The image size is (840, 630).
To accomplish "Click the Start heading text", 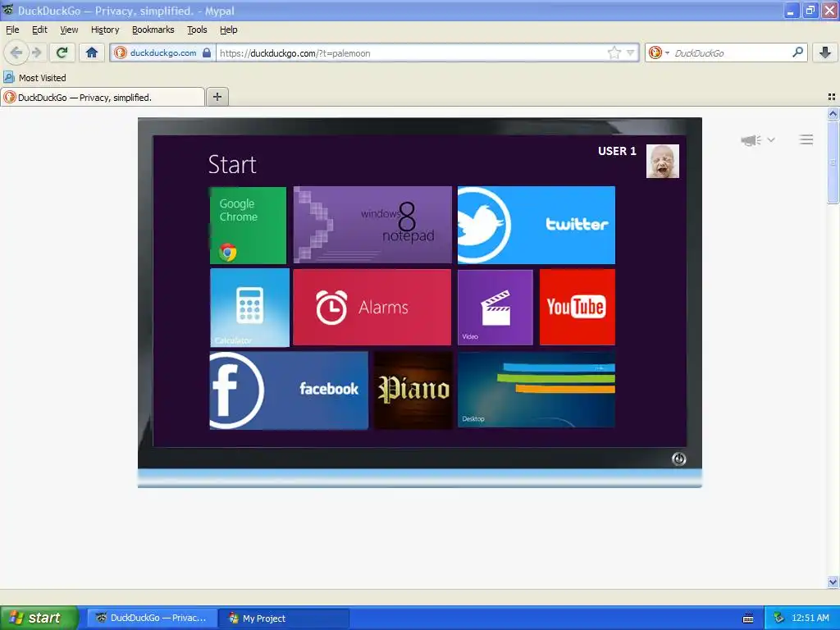I will click(x=232, y=164).
